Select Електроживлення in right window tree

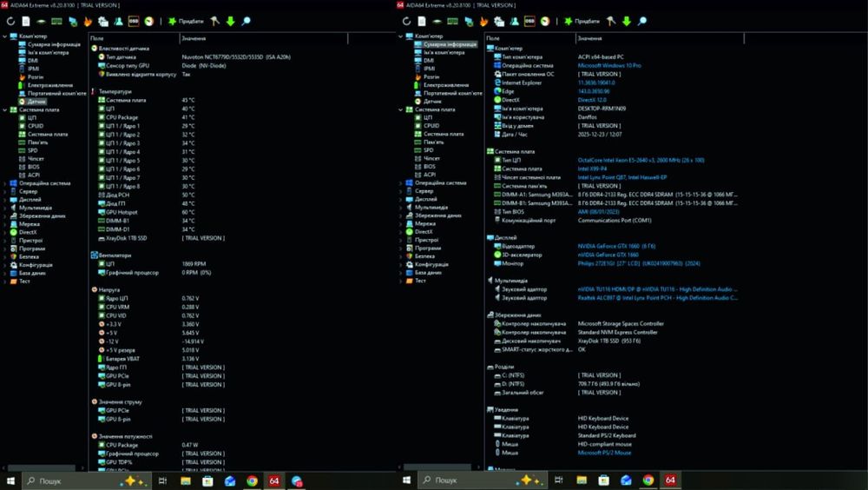(x=442, y=85)
